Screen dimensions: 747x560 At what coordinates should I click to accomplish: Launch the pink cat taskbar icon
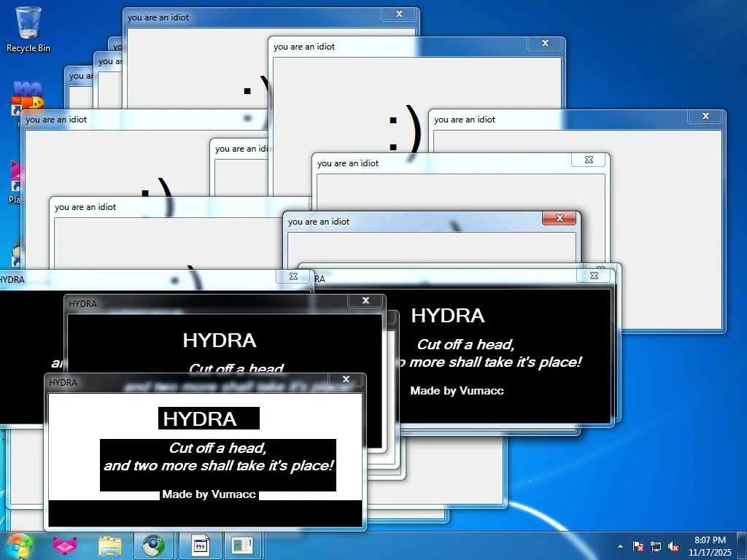(64, 545)
